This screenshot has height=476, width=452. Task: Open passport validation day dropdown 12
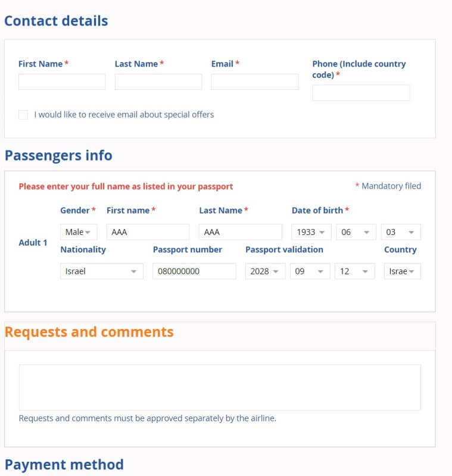coord(355,271)
